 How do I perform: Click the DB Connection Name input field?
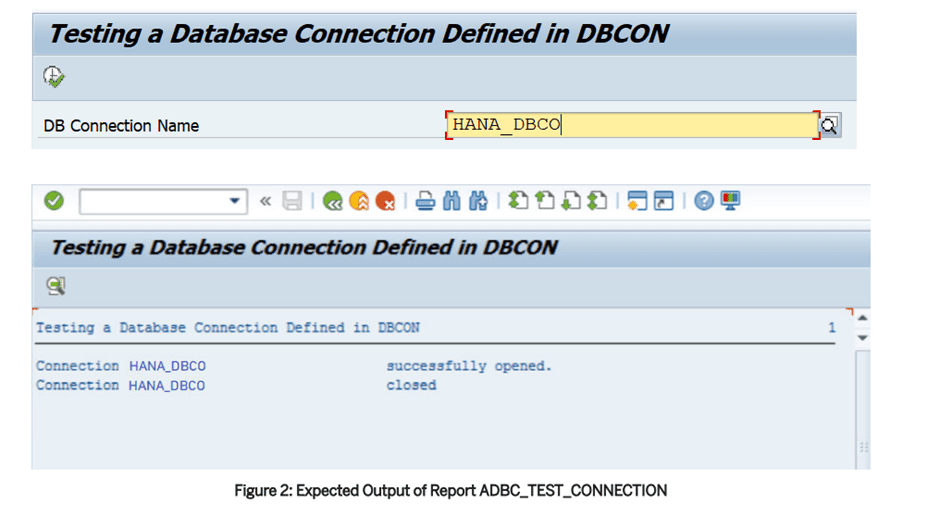632,125
